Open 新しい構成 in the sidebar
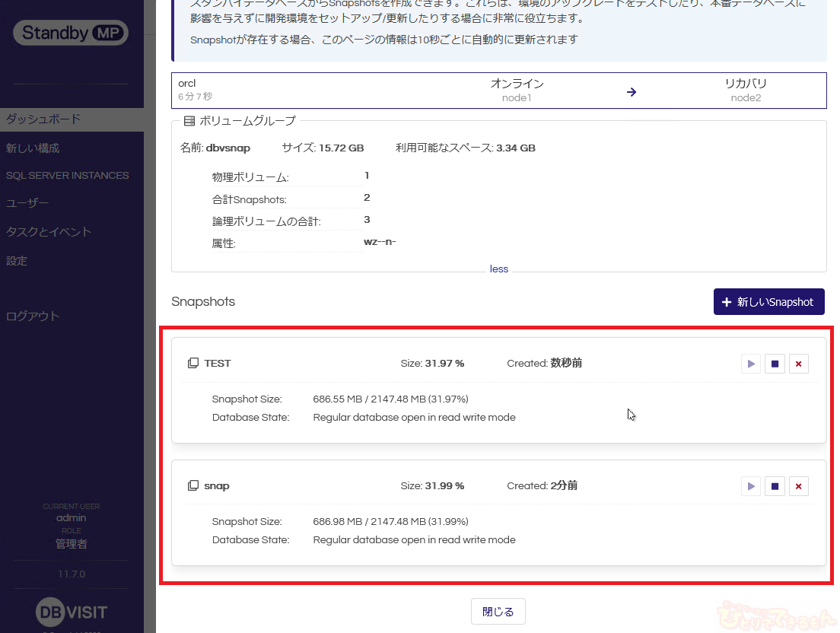The height and width of the screenshot is (633, 840). 33,148
